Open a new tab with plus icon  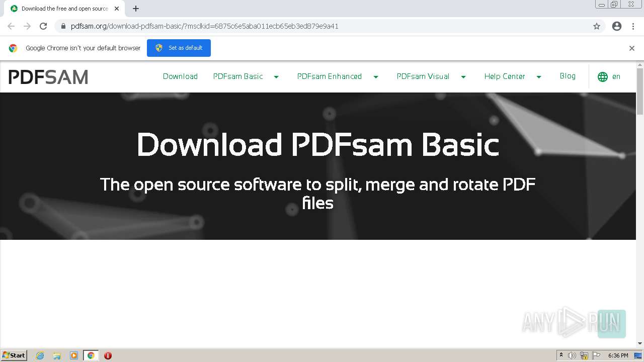click(x=135, y=9)
